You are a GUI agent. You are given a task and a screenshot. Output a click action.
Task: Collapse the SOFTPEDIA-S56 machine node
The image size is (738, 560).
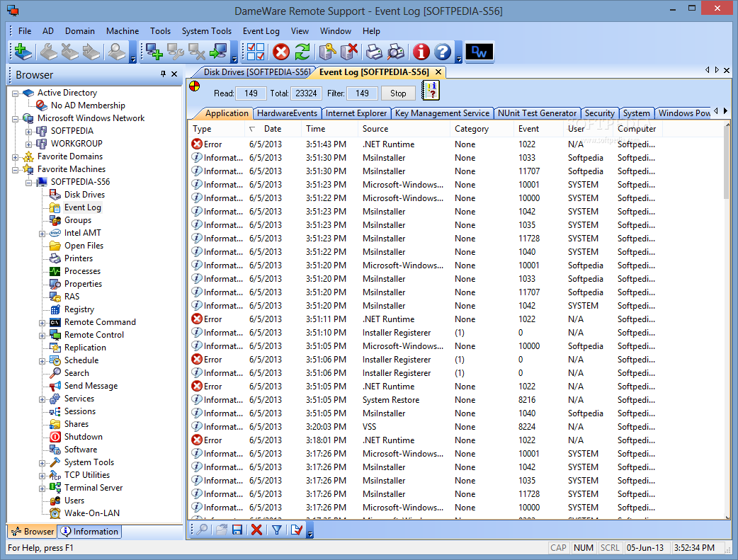[29, 183]
